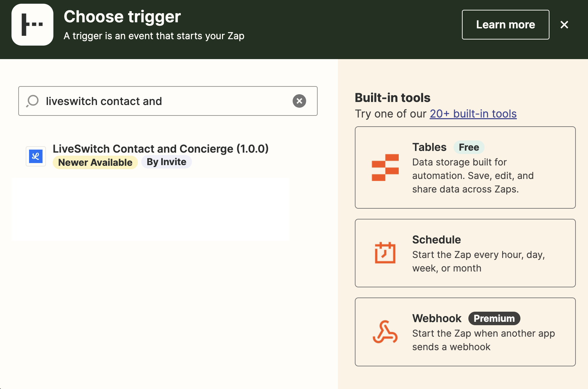Click the trigger event subtitle text

pyautogui.click(x=154, y=36)
